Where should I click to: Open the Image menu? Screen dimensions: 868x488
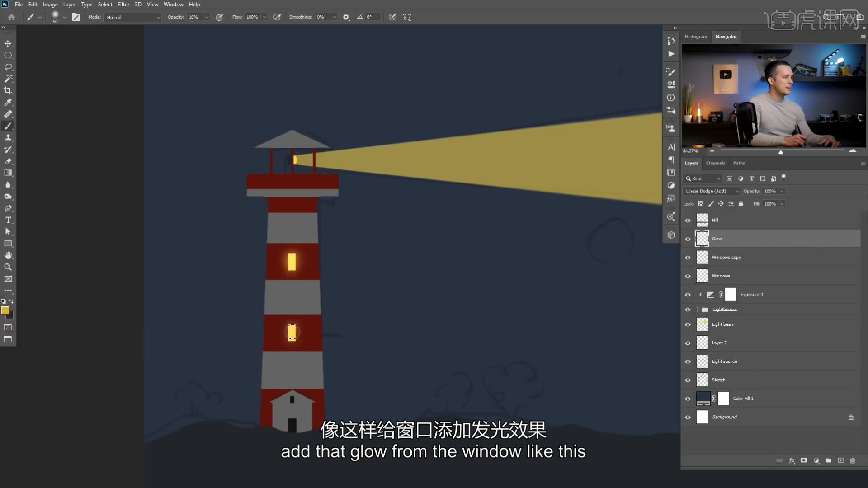[50, 5]
